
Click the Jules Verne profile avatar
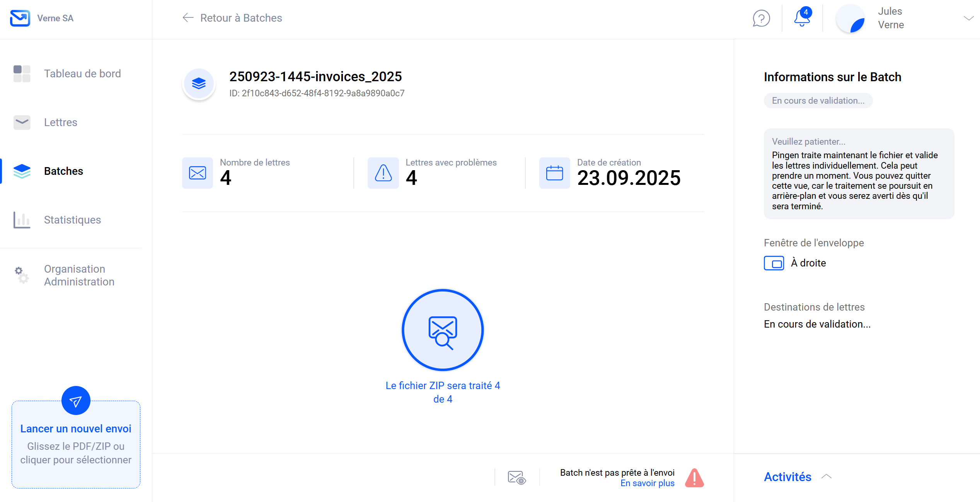coord(850,18)
